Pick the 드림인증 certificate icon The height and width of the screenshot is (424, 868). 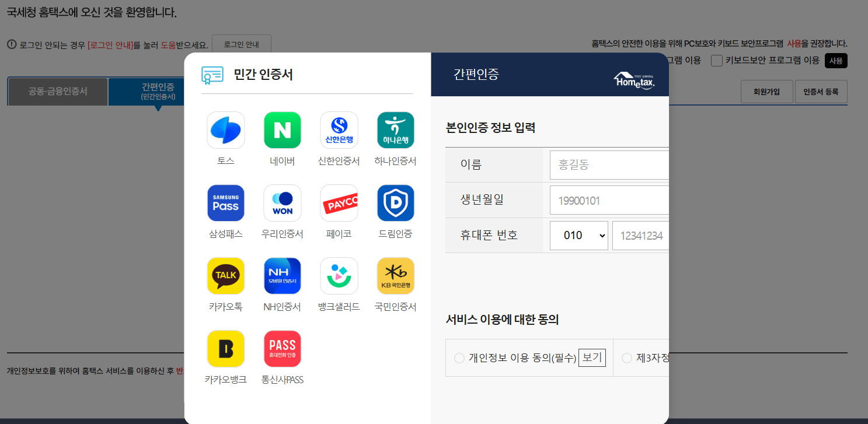(395, 203)
